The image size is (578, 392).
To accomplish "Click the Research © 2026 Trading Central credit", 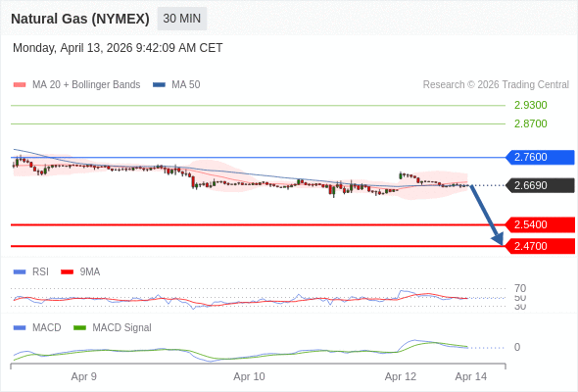I will [x=496, y=85].
